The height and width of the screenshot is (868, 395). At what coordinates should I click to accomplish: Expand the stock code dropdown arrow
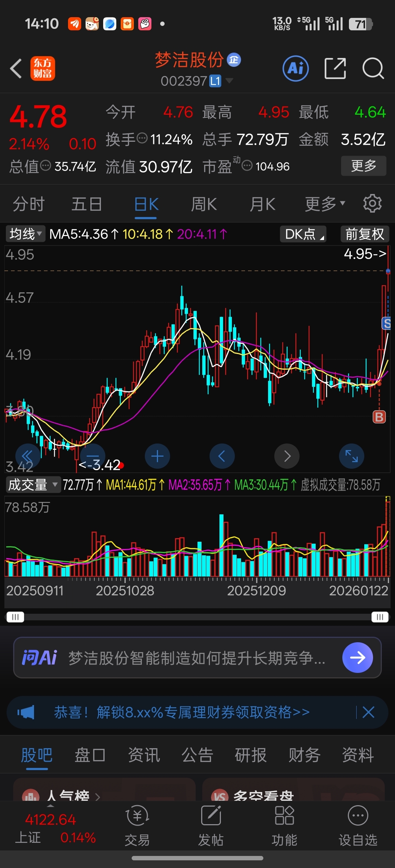tap(229, 80)
